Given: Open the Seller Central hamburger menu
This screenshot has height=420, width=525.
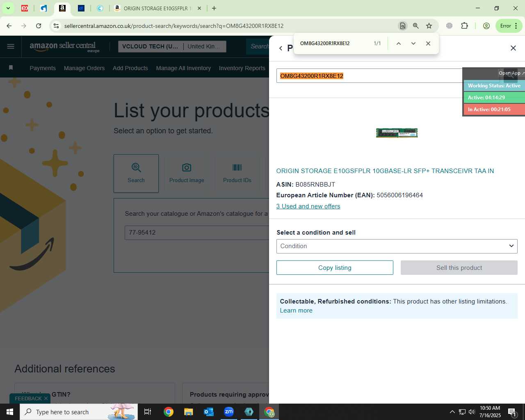Looking at the screenshot, I should 11,46.
